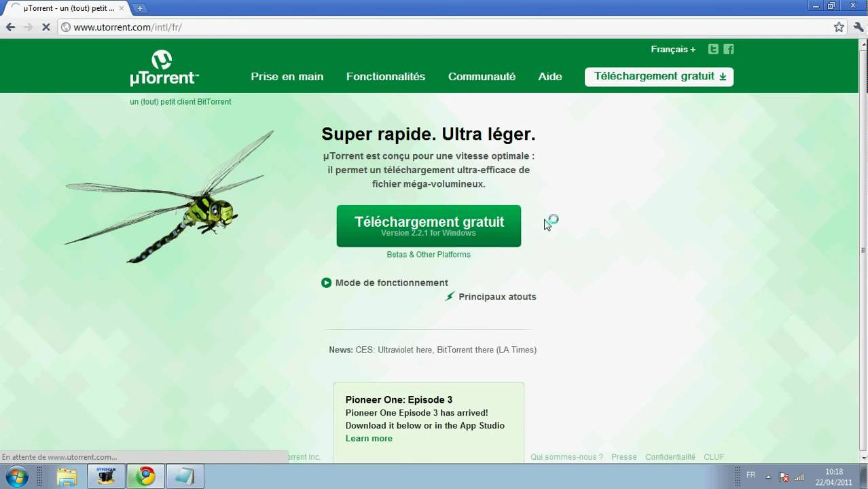This screenshot has width=868, height=489.
Task: Go back with the browser back arrow
Action: [10, 27]
